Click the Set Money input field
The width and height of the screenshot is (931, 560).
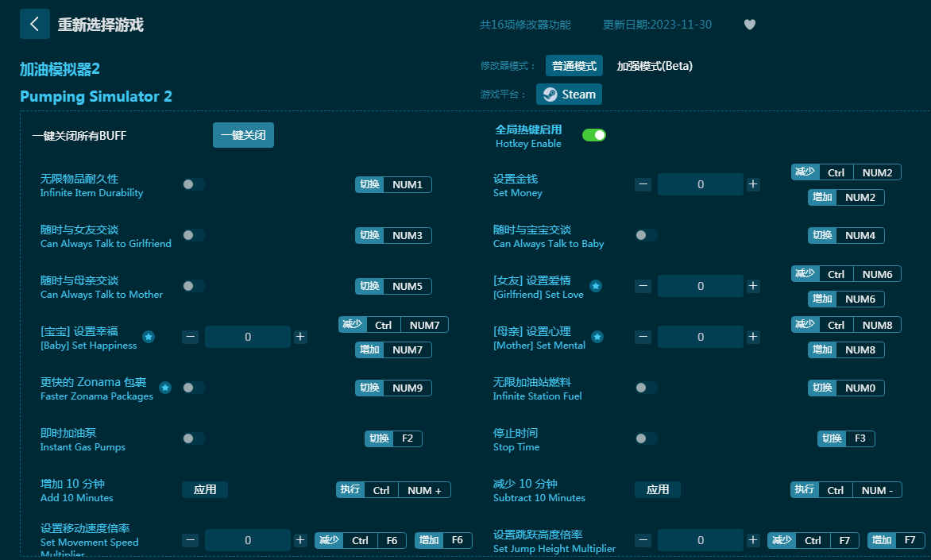[x=701, y=185]
